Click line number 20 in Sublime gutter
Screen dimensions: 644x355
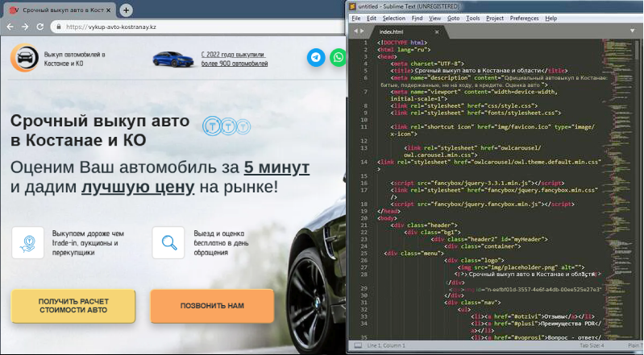[364, 218]
